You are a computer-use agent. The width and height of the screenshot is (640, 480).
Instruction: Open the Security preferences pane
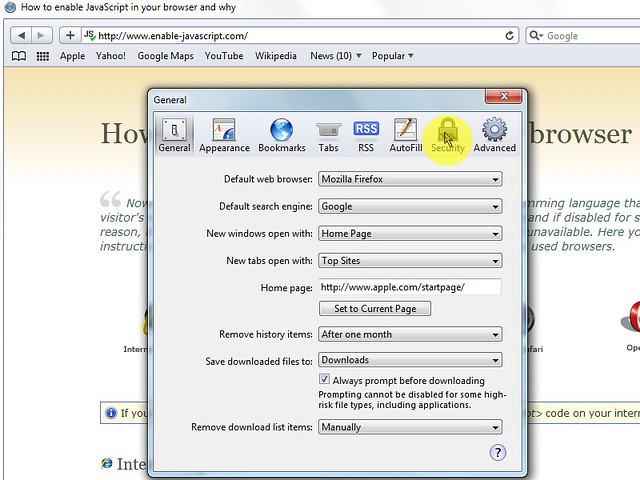pos(448,135)
